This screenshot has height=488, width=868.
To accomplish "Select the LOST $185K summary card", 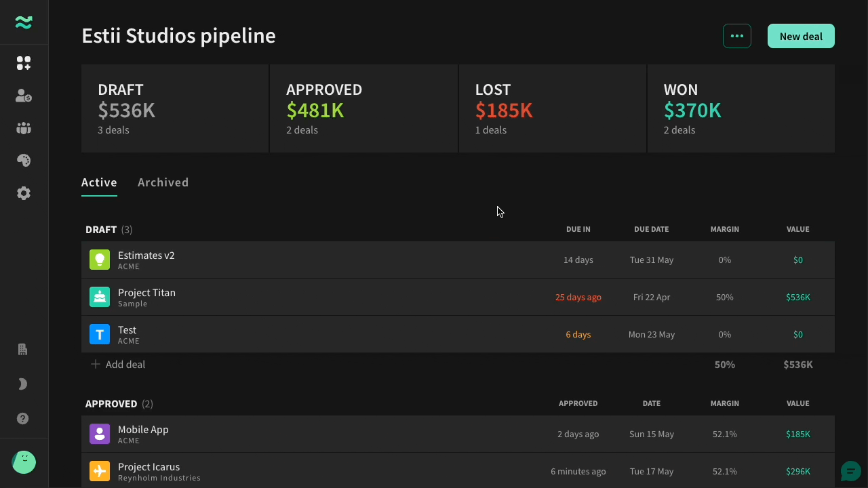I will pos(553,108).
